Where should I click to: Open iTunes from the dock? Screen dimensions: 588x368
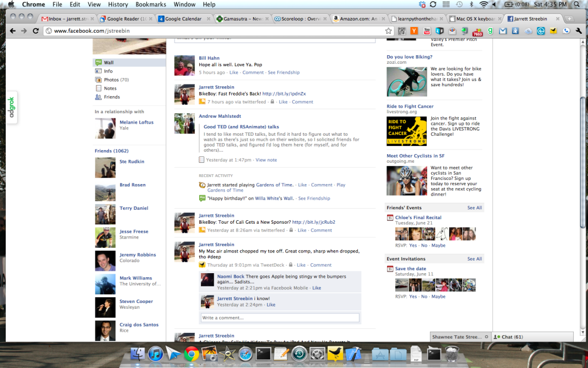click(x=156, y=354)
